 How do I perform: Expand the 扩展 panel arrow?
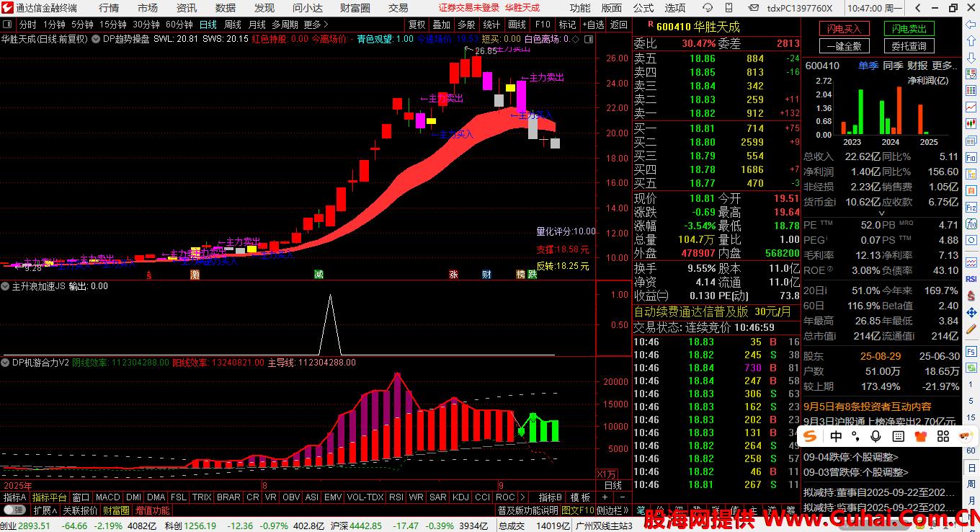(x=45, y=510)
